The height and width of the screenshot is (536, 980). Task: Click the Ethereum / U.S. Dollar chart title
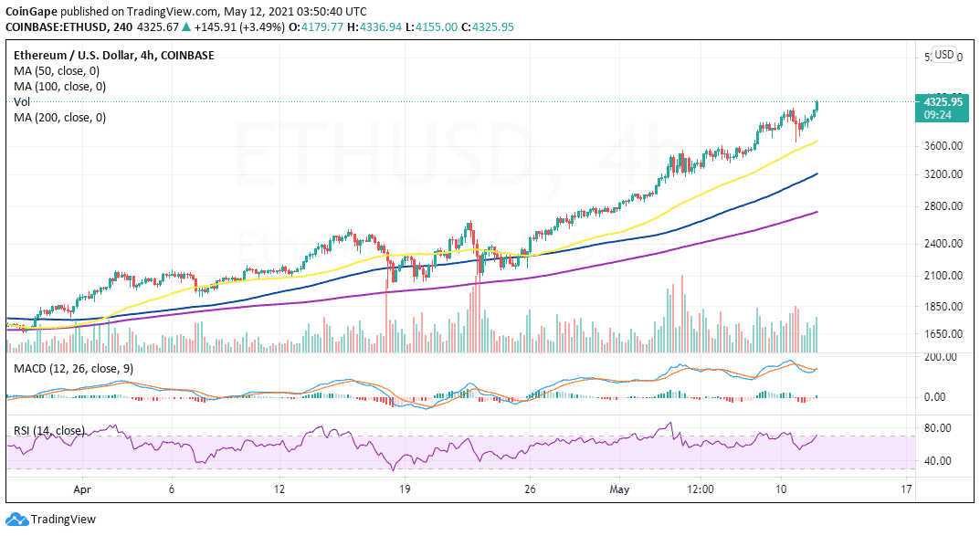[114, 55]
